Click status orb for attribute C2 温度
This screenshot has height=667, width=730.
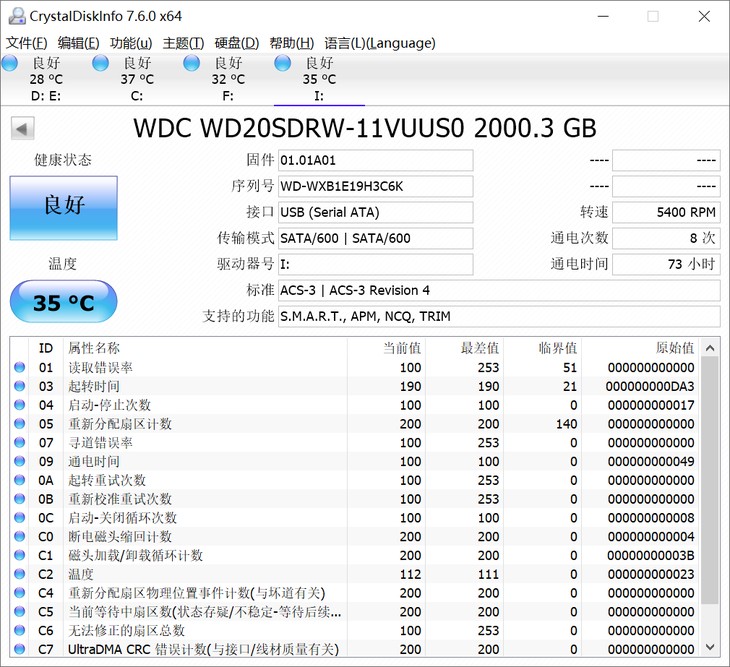[20, 574]
